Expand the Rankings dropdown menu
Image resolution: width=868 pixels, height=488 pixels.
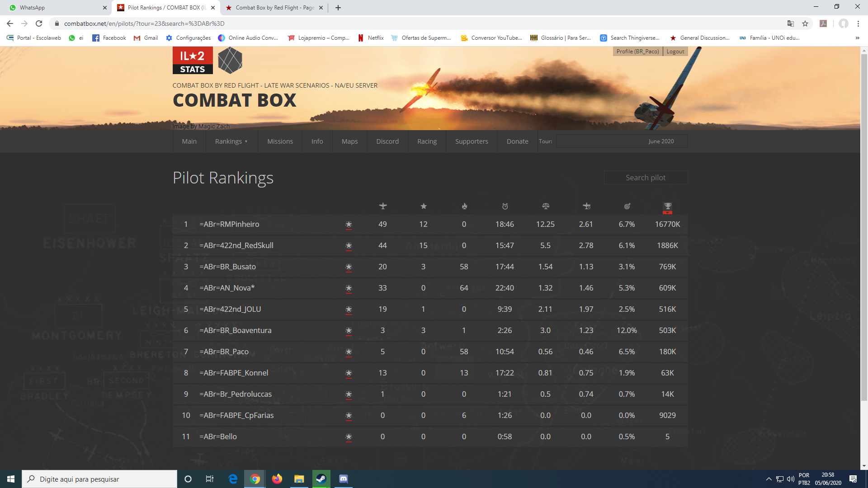tap(231, 141)
